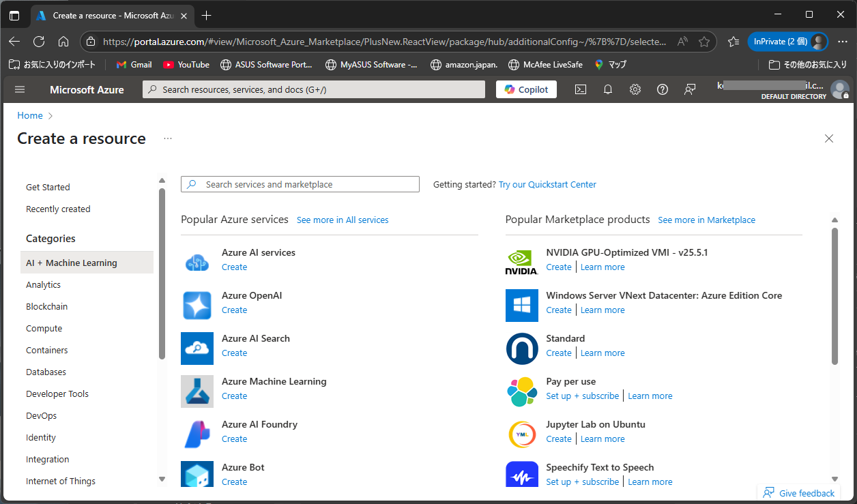Click the Azure AI services icon
This screenshot has width=857, height=504.
pos(197,263)
